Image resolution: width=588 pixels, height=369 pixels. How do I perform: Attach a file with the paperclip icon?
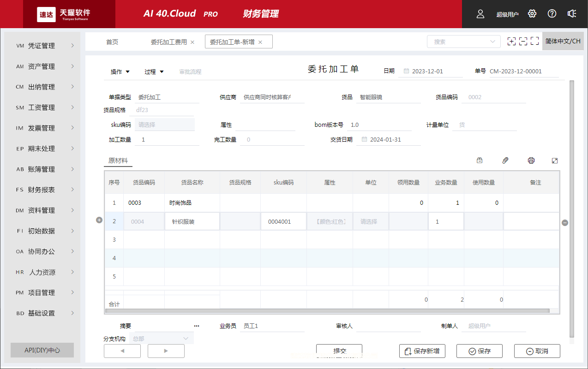click(505, 160)
